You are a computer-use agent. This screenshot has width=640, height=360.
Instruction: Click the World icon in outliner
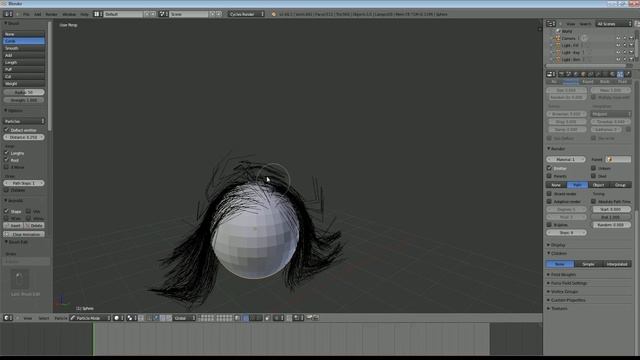558,31
